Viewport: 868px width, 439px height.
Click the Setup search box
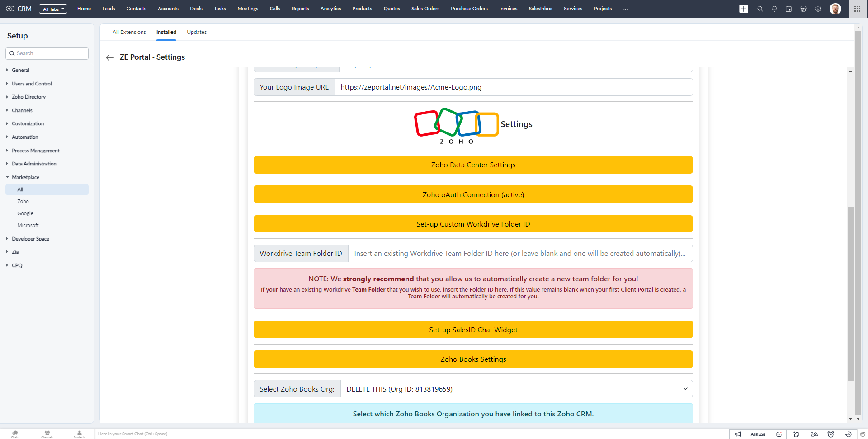coord(47,53)
